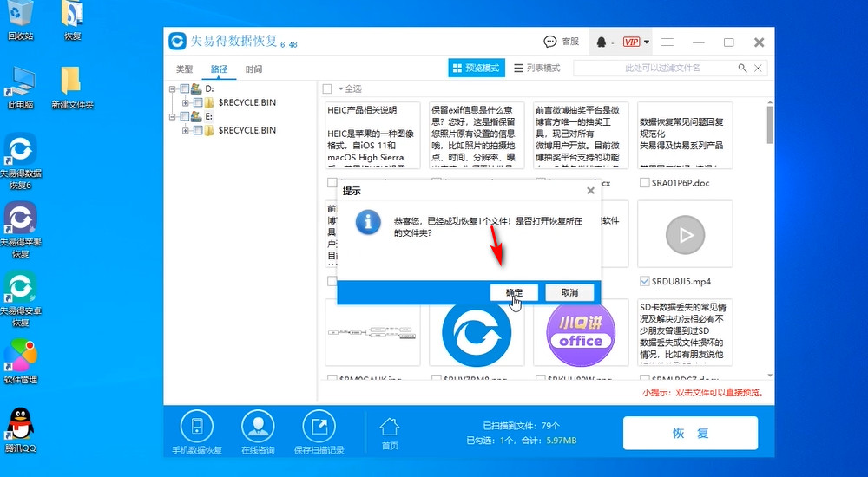Switch to 路径 tab
The image size is (868, 477).
pyautogui.click(x=220, y=69)
